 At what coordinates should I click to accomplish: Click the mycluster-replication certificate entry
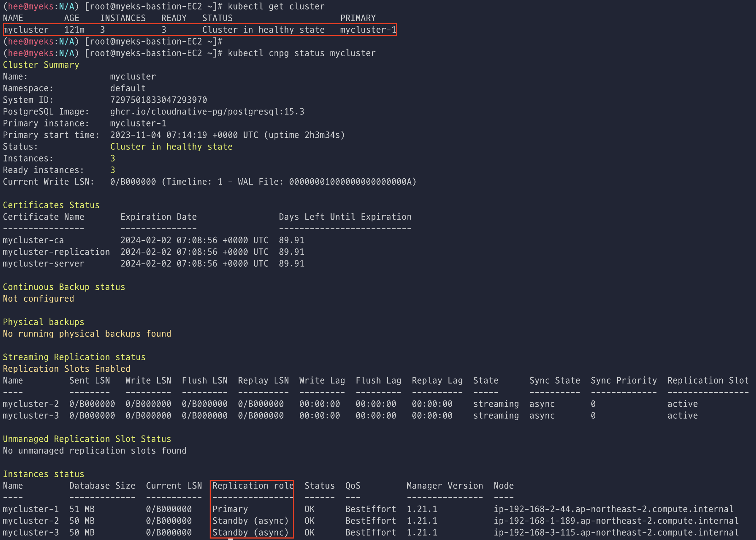[x=56, y=252]
